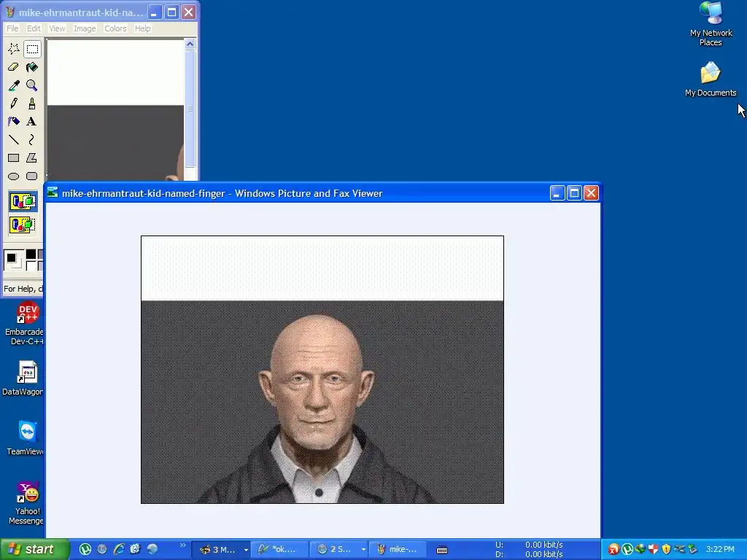The image size is (747, 560).
Task: Click the yellow shield security tray icon
Action: click(666, 550)
